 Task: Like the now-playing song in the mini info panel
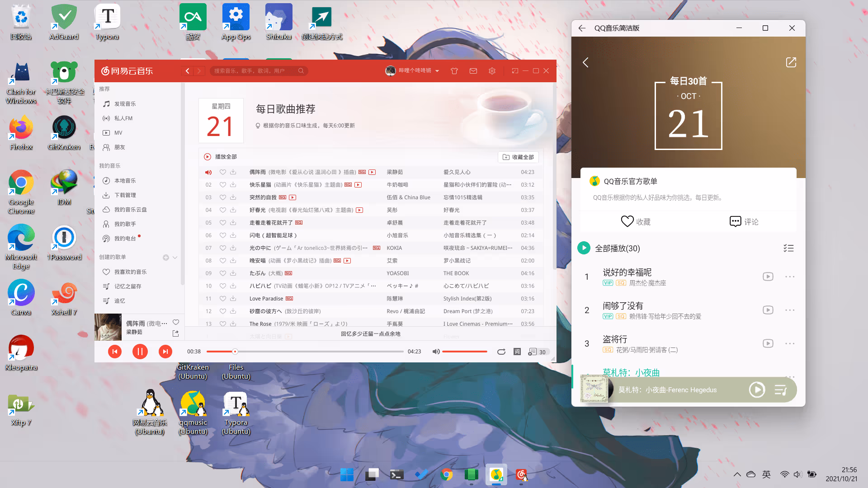pos(176,322)
